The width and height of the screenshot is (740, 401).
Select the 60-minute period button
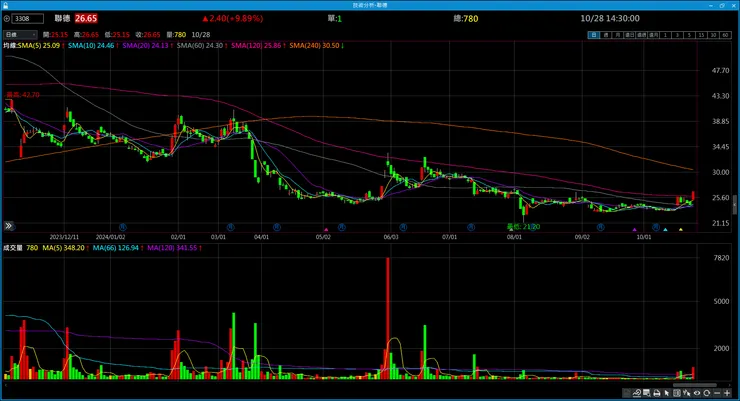click(725, 35)
